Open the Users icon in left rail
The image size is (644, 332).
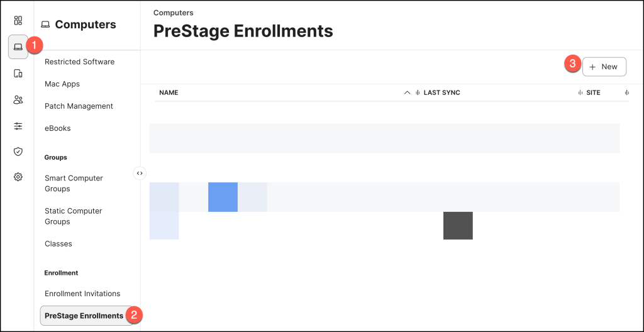pos(18,99)
